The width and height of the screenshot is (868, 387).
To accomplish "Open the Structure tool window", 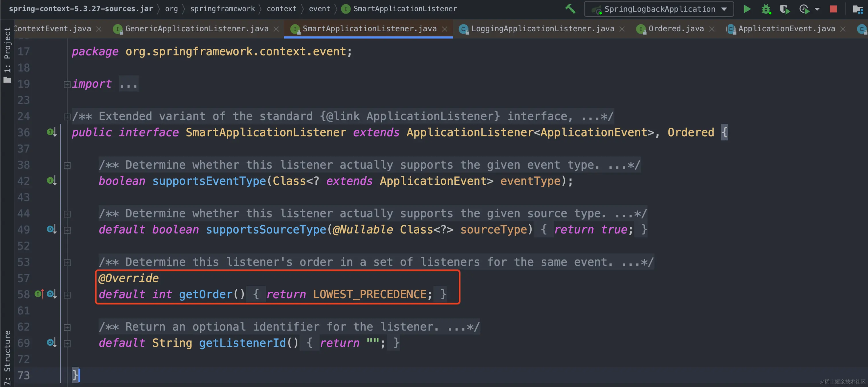I will pyautogui.click(x=7, y=358).
